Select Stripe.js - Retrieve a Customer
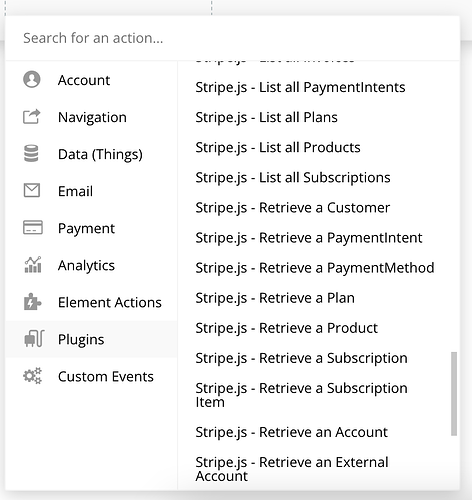The width and height of the screenshot is (472, 500). pyautogui.click(x=292, y=208)
